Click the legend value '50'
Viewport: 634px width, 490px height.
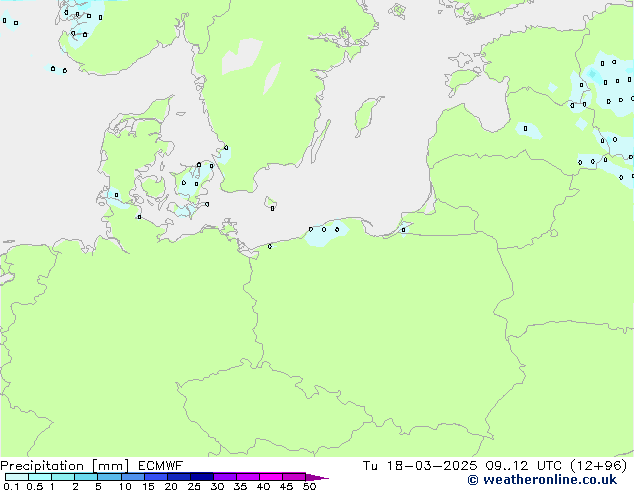pos(309,486)
